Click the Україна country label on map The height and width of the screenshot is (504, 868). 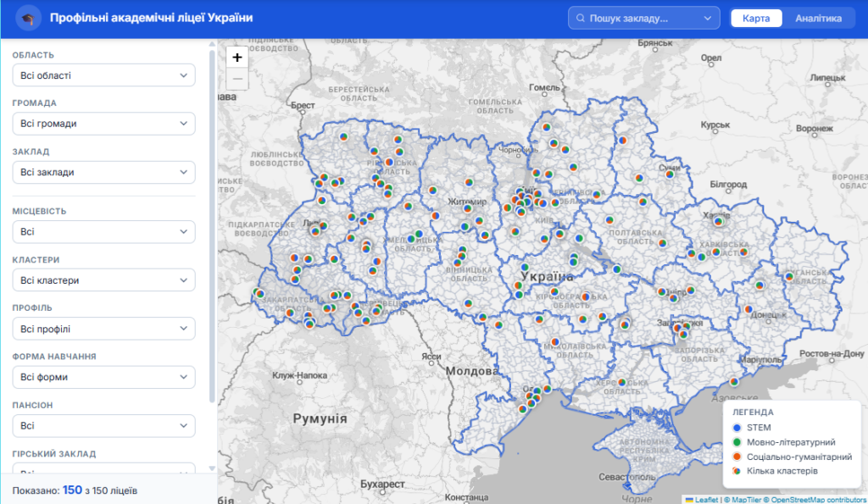pos(547,276)
